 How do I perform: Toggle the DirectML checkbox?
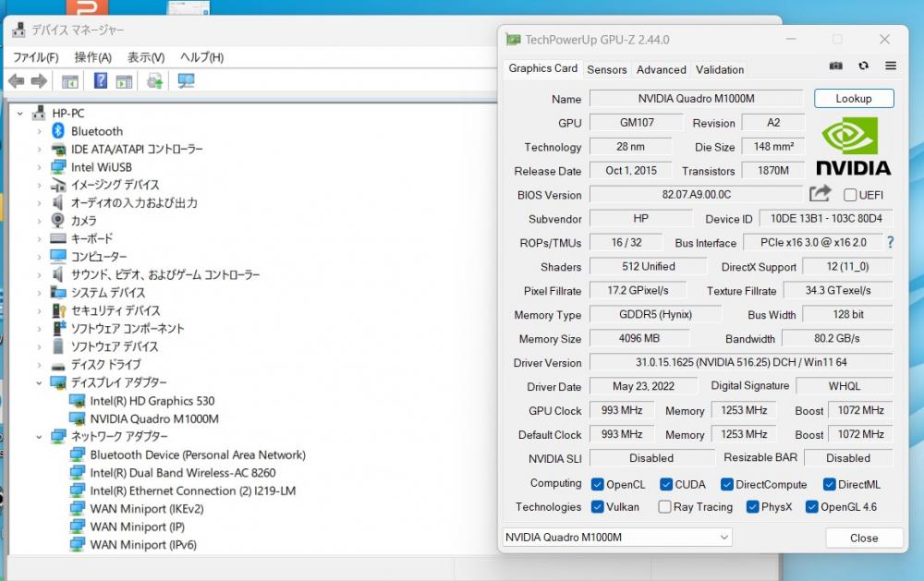(x=829, y=484)
